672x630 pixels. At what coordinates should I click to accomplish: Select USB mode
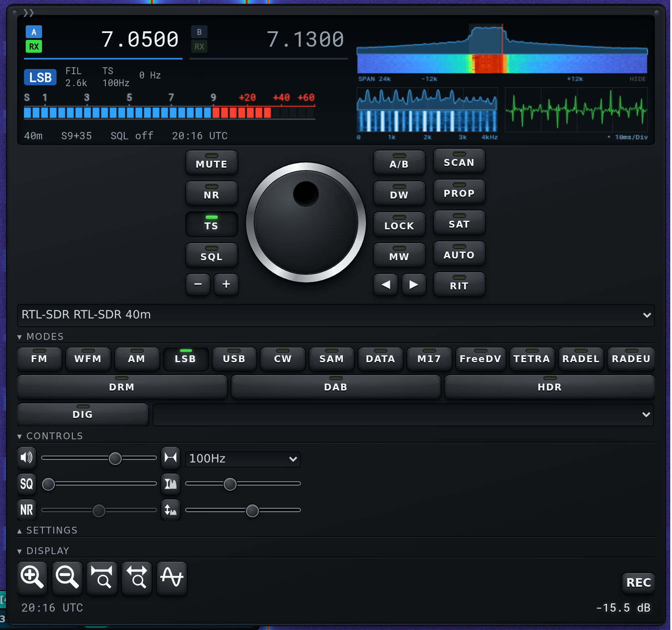[x=234, y=359]
